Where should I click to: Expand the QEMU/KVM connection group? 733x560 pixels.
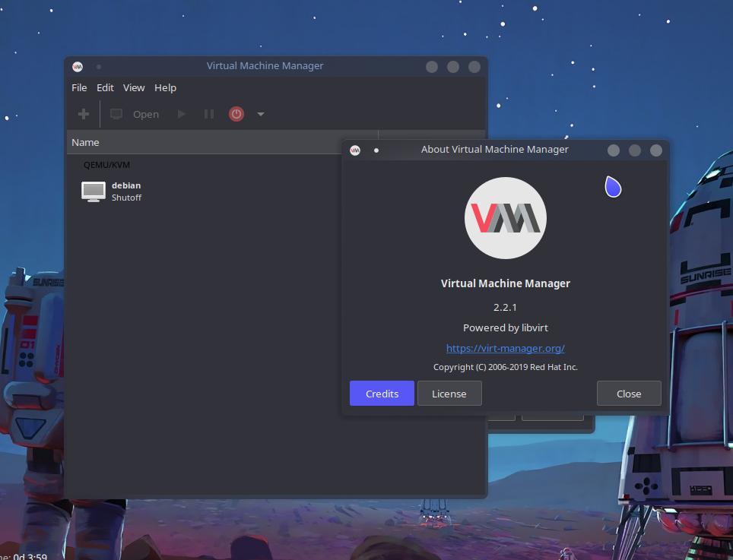point(106,164)
